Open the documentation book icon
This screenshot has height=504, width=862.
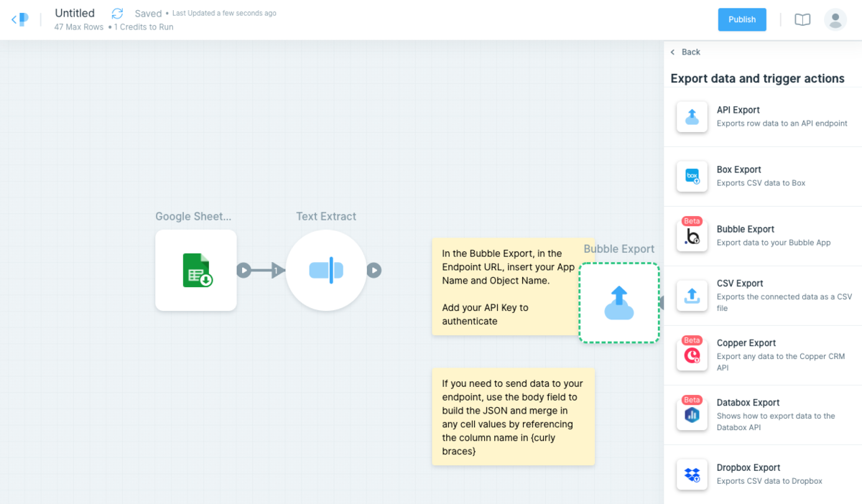click(x=802, y=20)
